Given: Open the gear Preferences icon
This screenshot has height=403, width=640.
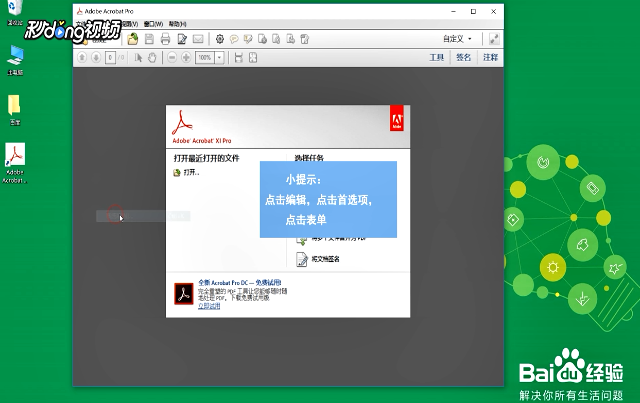Looking at the screenshot, I should coord(220,39).
